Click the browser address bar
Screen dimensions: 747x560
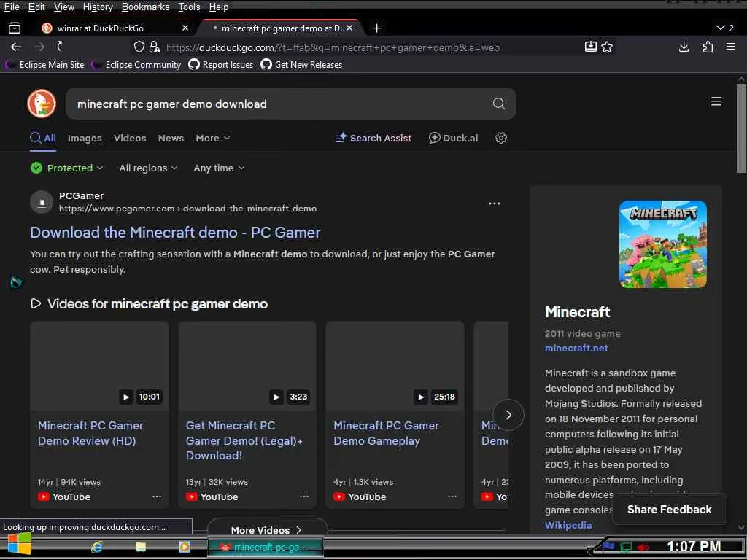coord(371,47)
